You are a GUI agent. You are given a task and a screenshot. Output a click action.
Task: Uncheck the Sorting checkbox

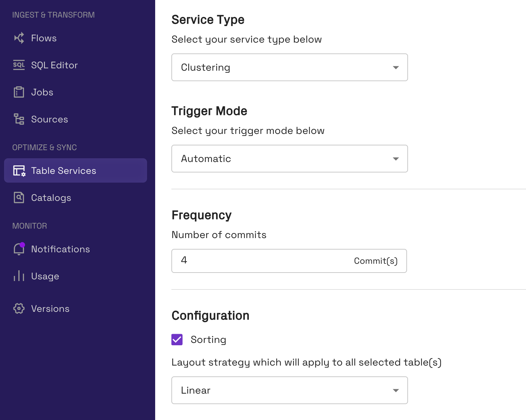(x=177, y=340)
